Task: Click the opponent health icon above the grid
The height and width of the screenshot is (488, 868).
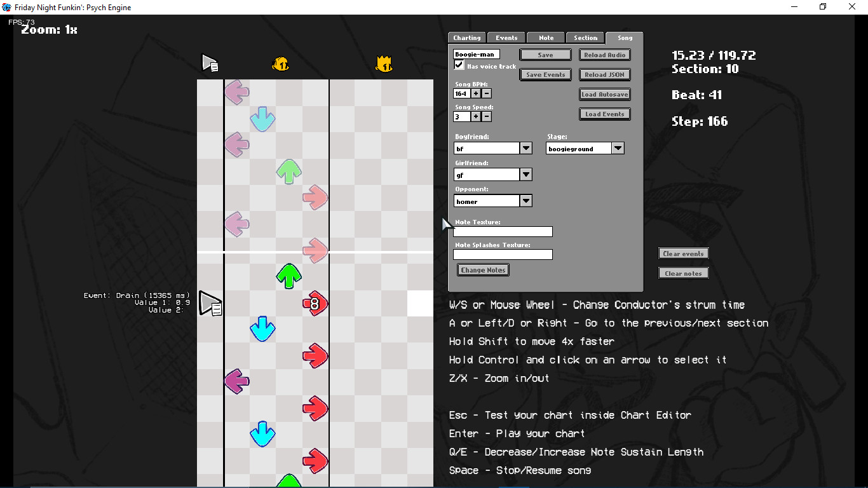Action: (281, 63)
